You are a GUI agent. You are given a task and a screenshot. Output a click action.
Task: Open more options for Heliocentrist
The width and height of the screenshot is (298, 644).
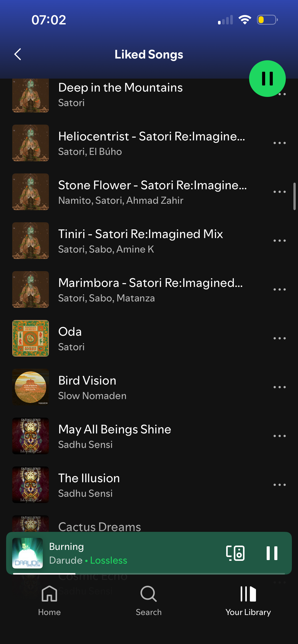click(279, 143)
